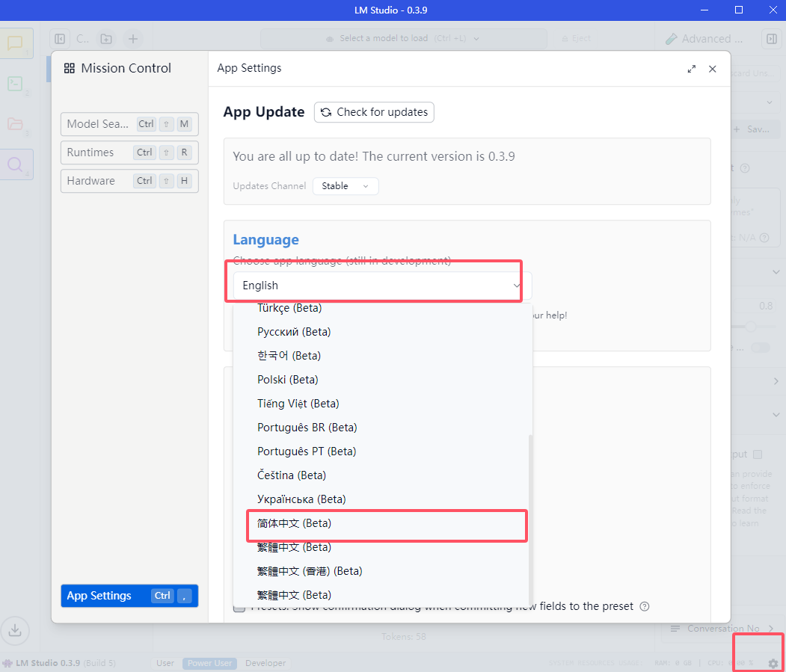Click the settings gear icon in status bar

point(773,663)
